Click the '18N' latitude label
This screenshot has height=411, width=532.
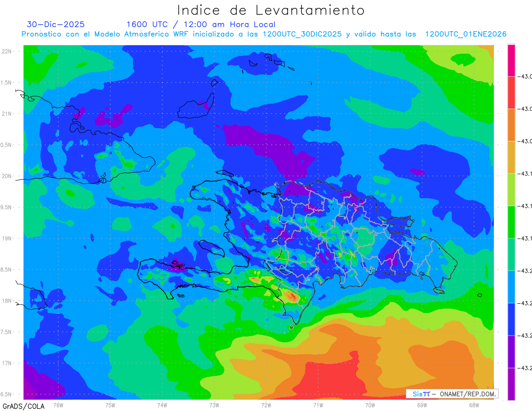point(8,301)
